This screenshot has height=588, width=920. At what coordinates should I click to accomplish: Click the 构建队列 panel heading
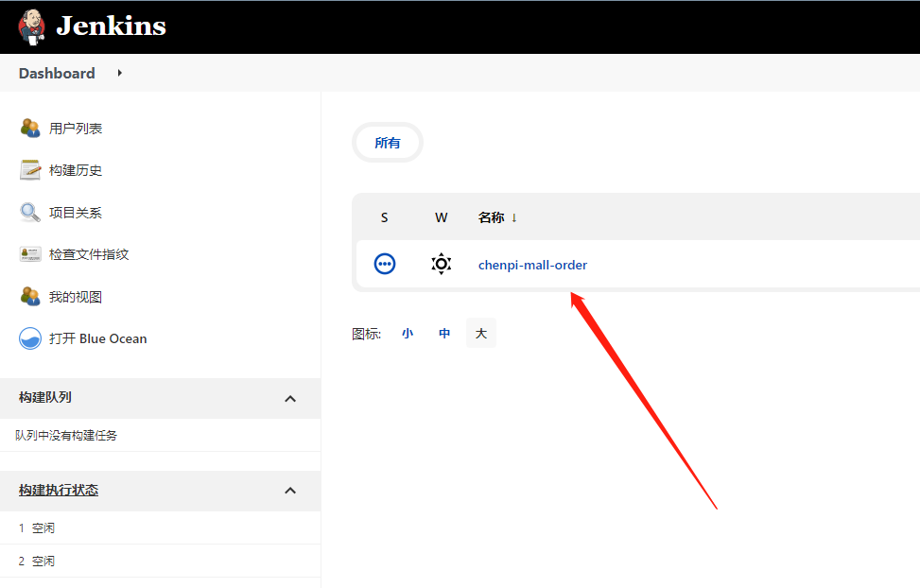coord(45,397)
